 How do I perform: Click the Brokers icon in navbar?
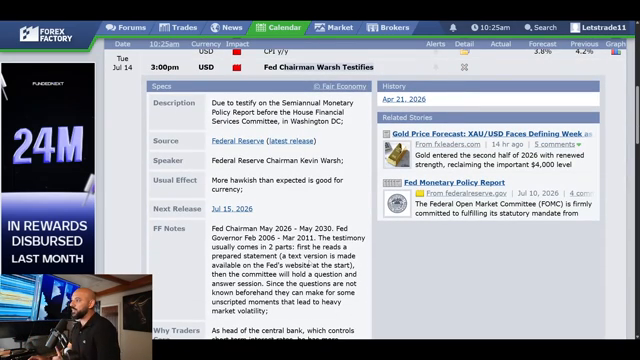(x=372, y=27)
